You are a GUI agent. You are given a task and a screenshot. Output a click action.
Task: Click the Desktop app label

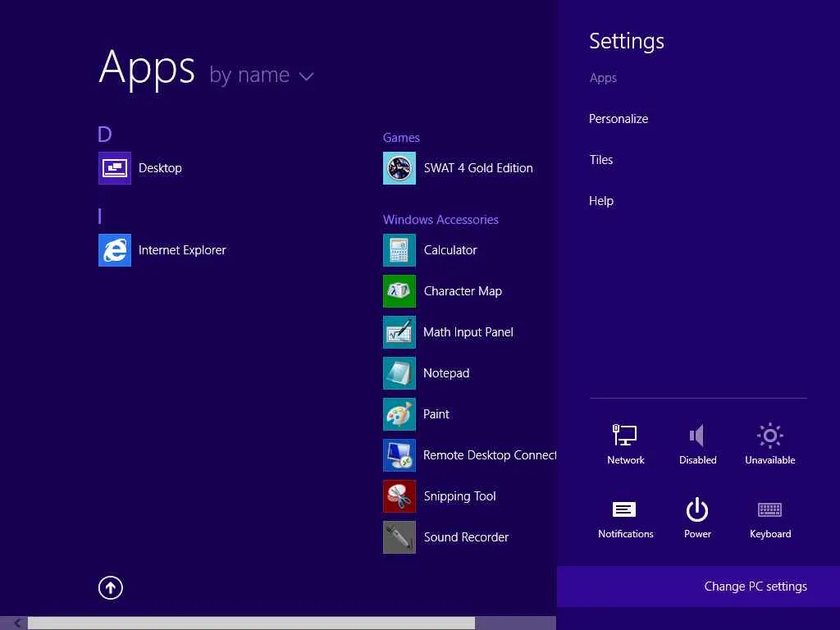click(x=160, y=167)
